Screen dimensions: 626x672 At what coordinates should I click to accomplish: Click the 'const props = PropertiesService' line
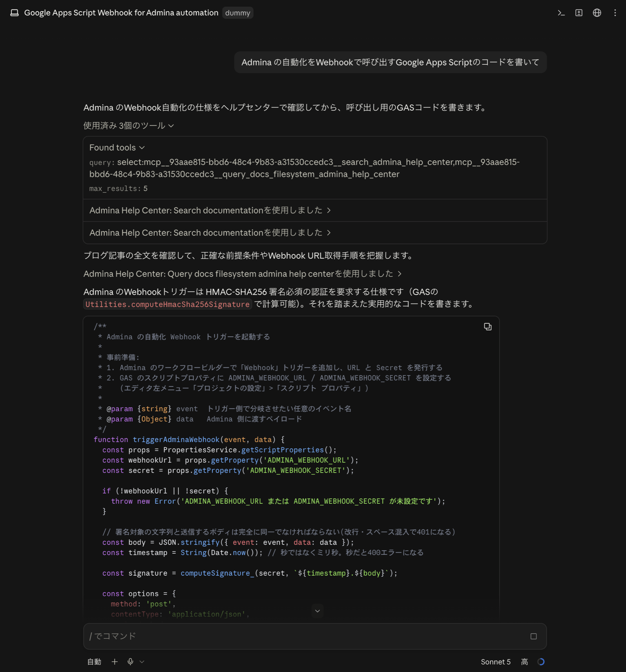tap(219, 450)
